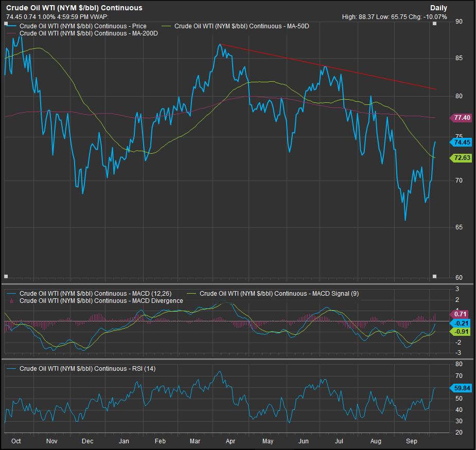Click the top-left chart corner handle

click(6, 24)
